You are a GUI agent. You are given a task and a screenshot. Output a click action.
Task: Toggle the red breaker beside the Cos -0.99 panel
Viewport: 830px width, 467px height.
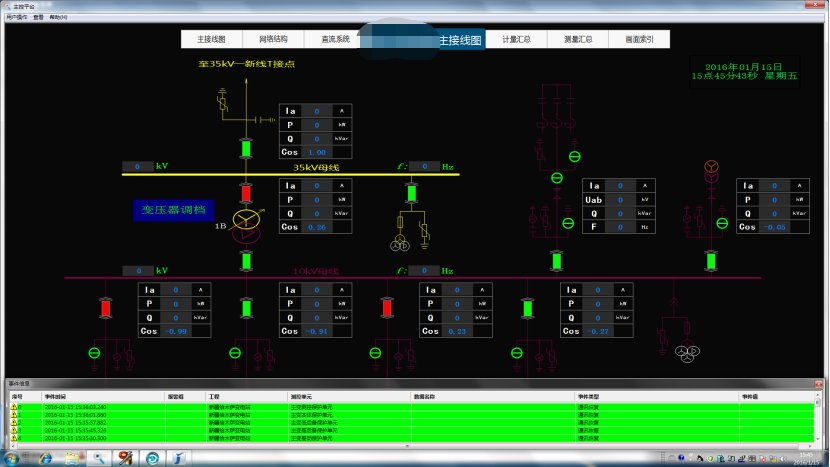point(105,308)
